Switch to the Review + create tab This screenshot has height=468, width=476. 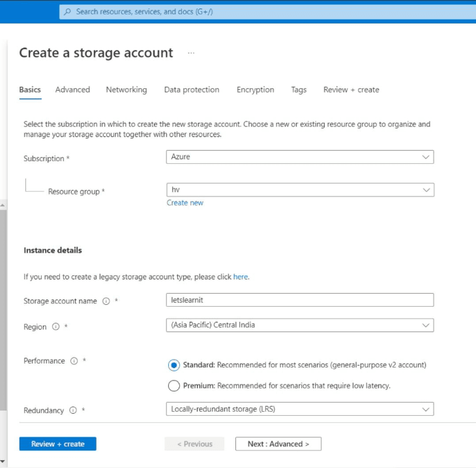pyautogui.click(x=351, y=89)
